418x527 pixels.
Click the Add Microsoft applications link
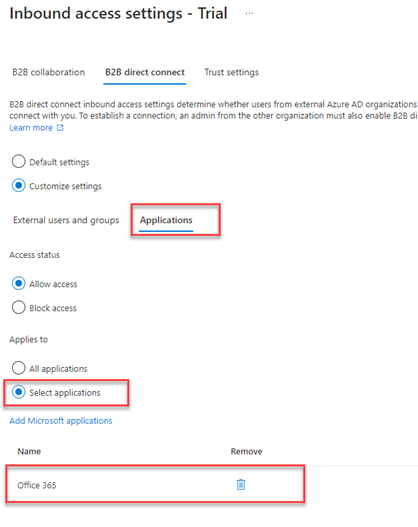(61, 421)
